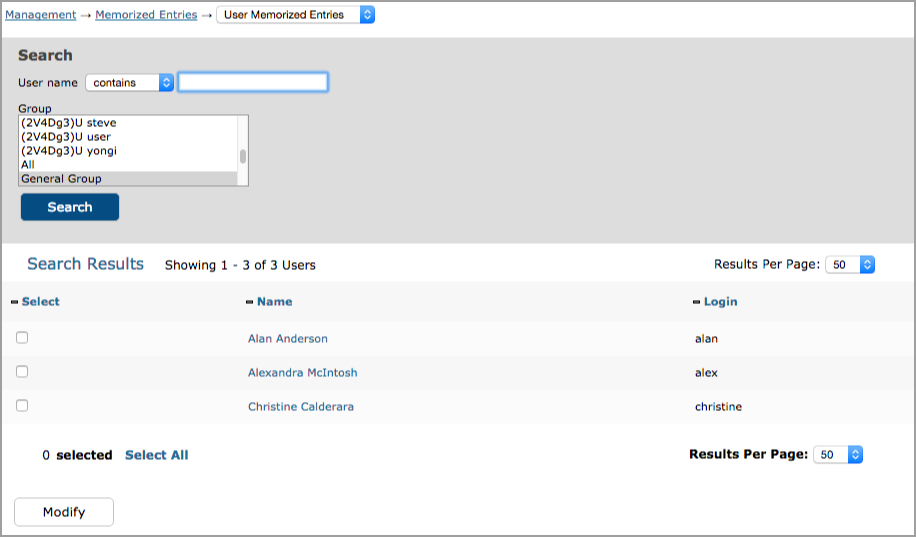Click the Select All link
This screenshot has height=537, width=916.
click(x=157, y=455)
